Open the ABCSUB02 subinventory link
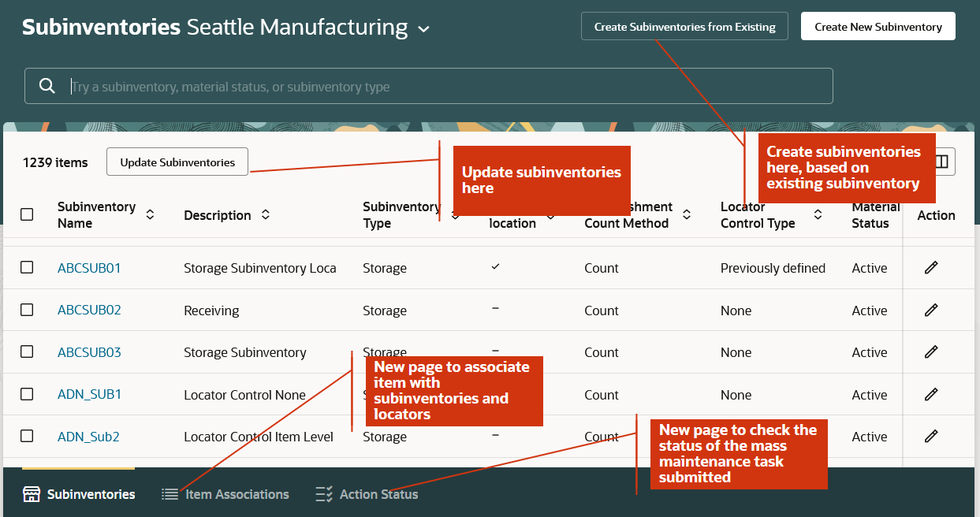 tap(89, 311)
